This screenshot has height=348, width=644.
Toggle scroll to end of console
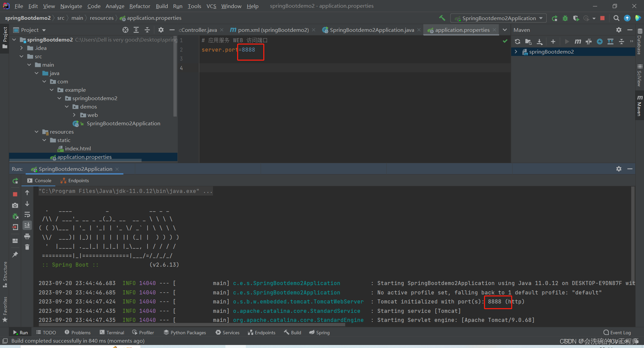(x=27, y=225)
